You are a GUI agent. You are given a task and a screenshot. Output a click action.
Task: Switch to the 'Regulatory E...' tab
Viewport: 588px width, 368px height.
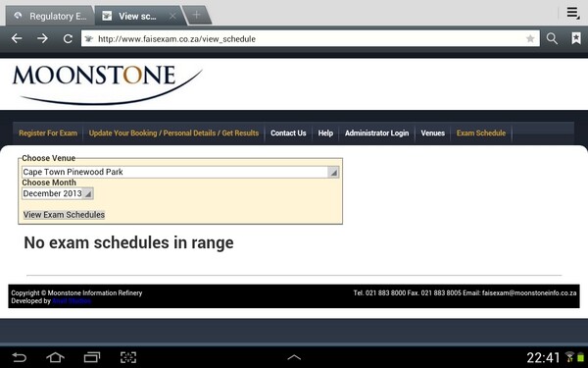[50, 16]
